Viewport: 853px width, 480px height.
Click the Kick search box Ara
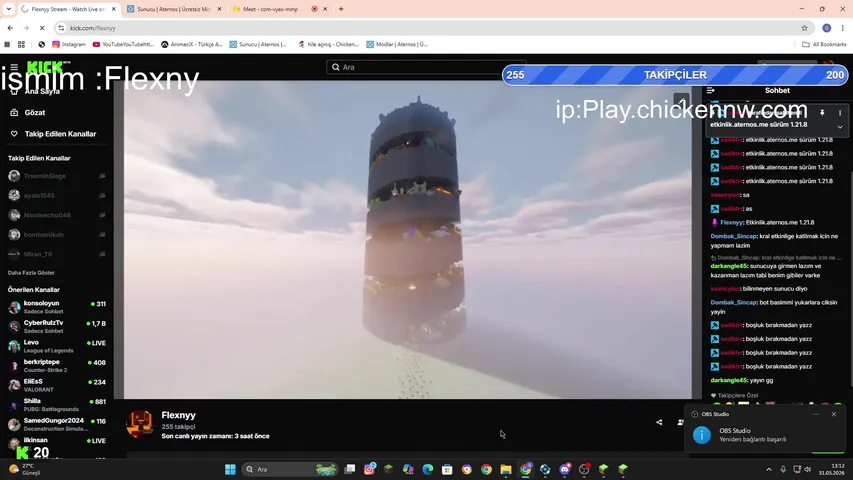(426, 67)
